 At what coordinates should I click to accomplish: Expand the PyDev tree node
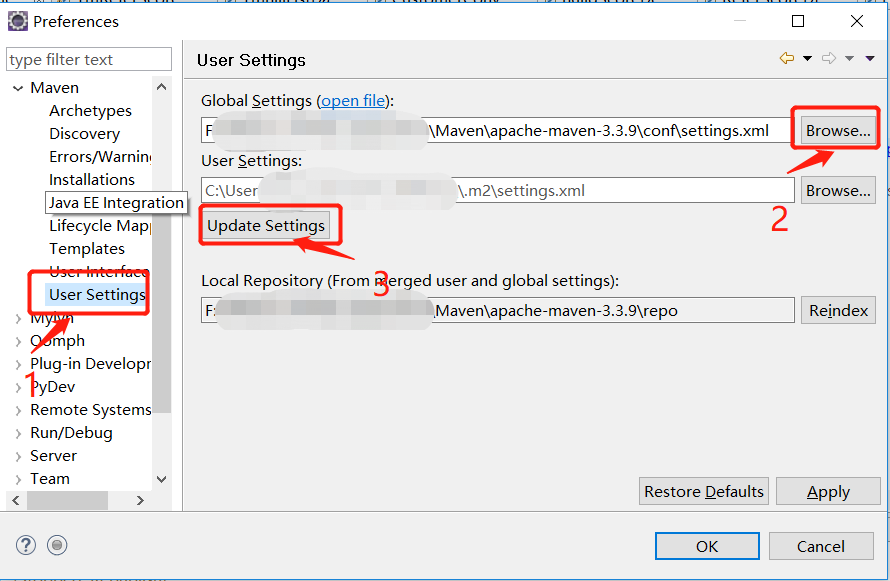[x=18, y=388]
